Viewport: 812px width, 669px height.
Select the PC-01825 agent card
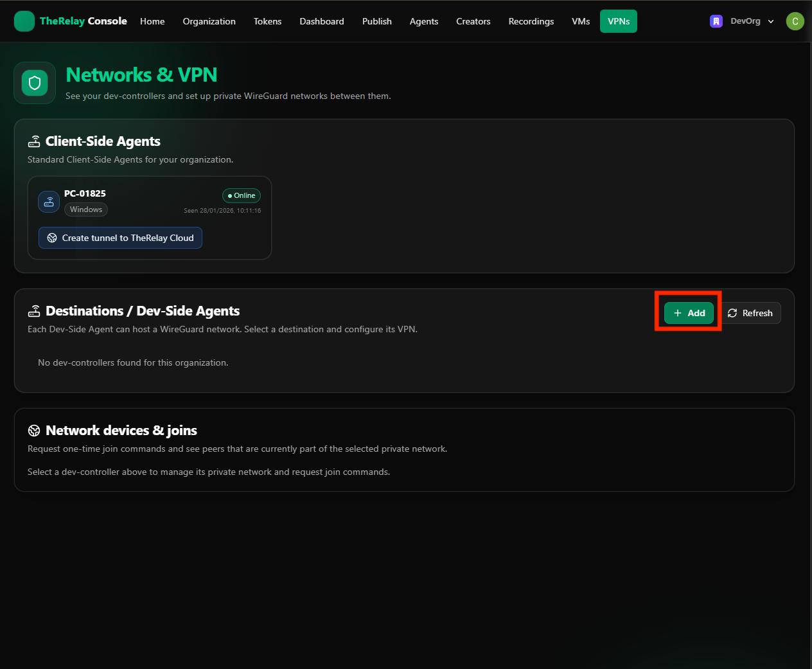(x=149, y=217)
